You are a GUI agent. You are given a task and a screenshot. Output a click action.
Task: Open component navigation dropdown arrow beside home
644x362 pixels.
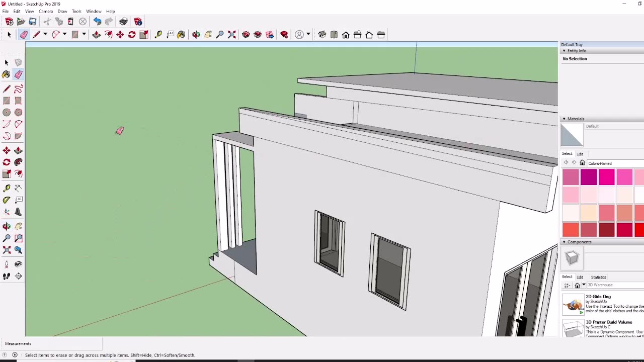tap(584, 285)
